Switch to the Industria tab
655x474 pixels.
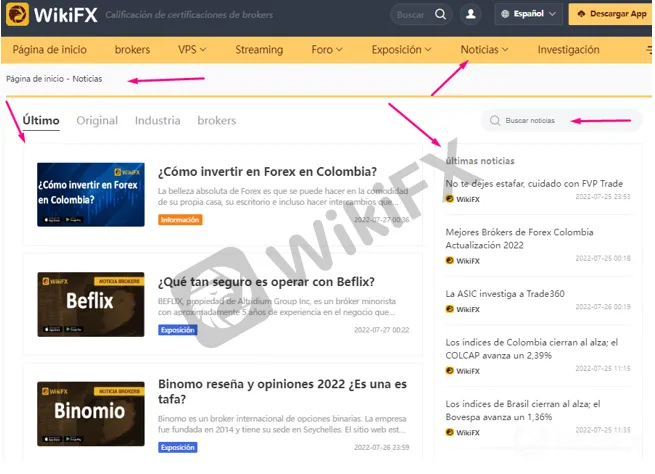pyautogui.click(x=157, y=120)
